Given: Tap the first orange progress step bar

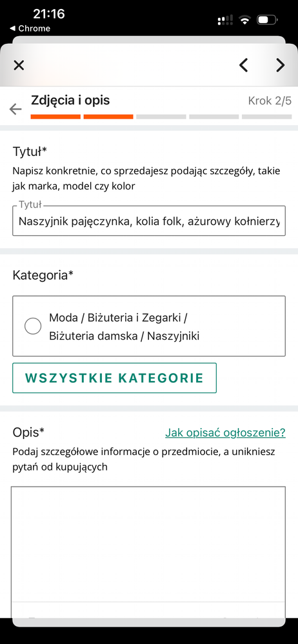Looking at the screenshot, I should click(x=55, y=117).
